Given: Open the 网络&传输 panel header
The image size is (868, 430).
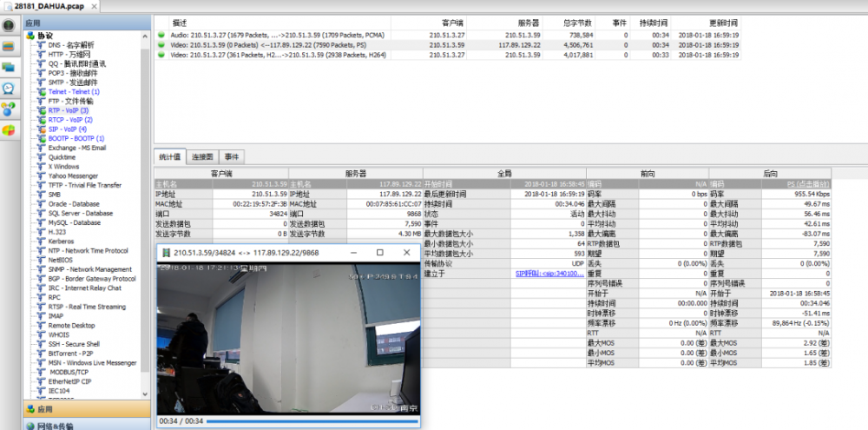Looking at the screenshot, I should [x=87, y=425].
